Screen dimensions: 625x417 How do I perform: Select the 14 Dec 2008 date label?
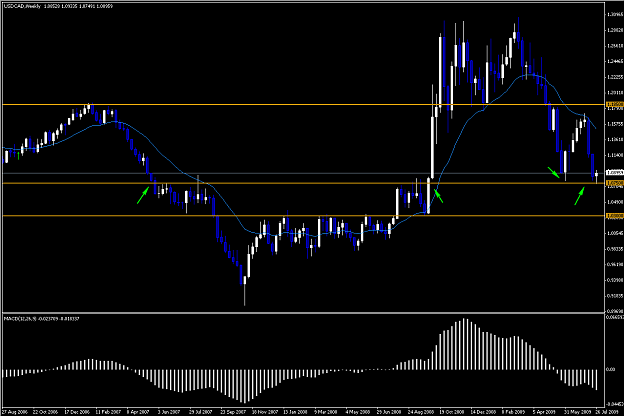[483, 411]
